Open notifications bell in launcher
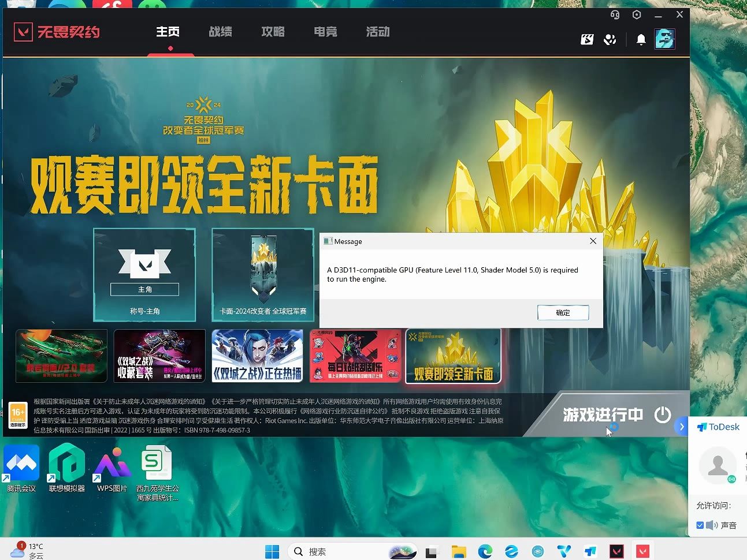Screen dimensions: 747x560 [641, 39]
